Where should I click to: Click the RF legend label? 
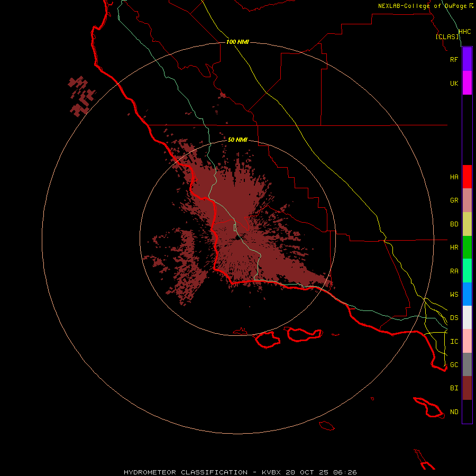tap(454, 59)
